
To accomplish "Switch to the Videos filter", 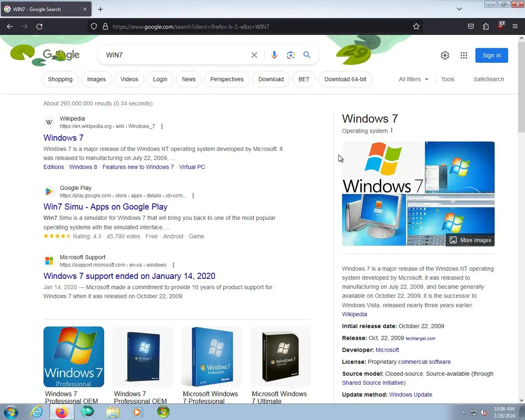I will (x=129, y=79).
